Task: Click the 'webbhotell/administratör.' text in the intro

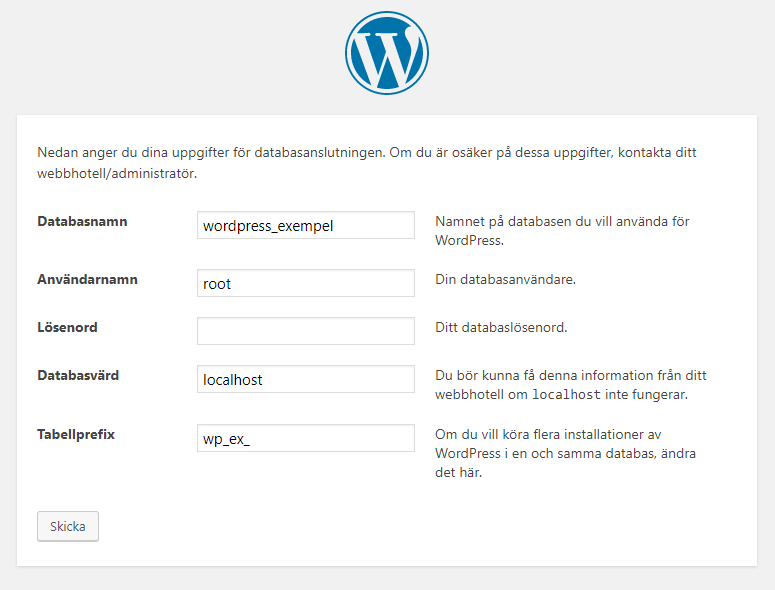Action: 117,173
